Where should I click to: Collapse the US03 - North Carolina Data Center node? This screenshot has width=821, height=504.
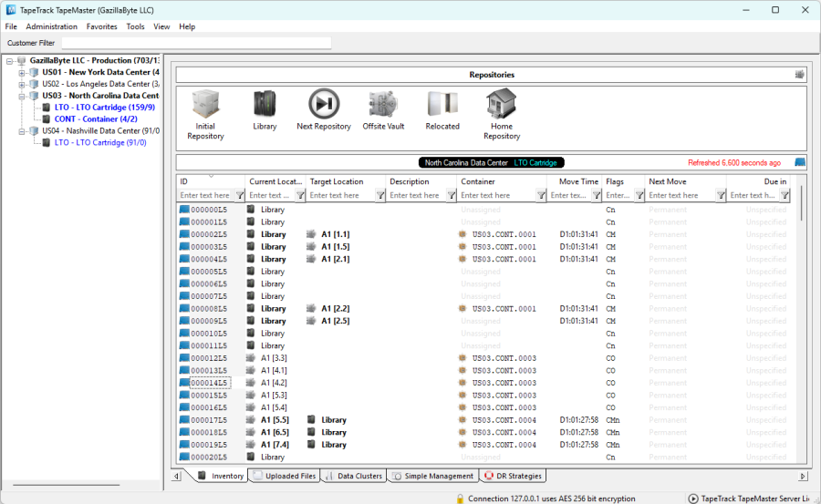coord(22,97)
